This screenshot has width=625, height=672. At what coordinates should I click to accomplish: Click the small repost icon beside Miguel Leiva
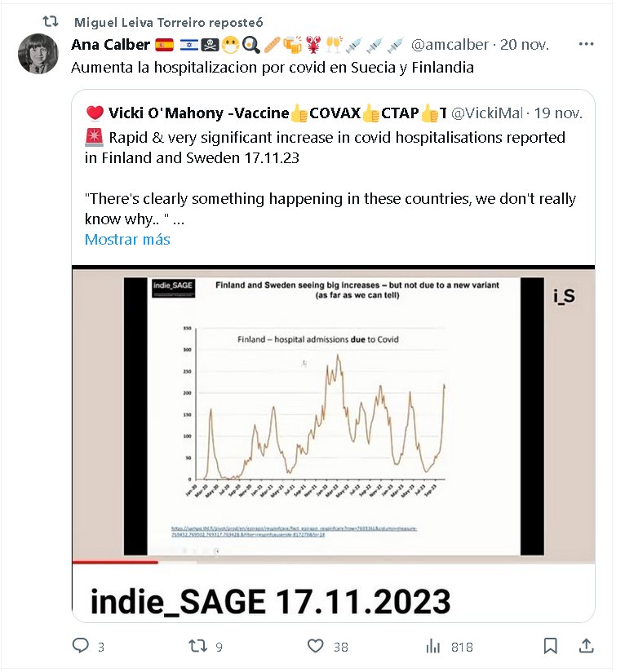point(49,21)
